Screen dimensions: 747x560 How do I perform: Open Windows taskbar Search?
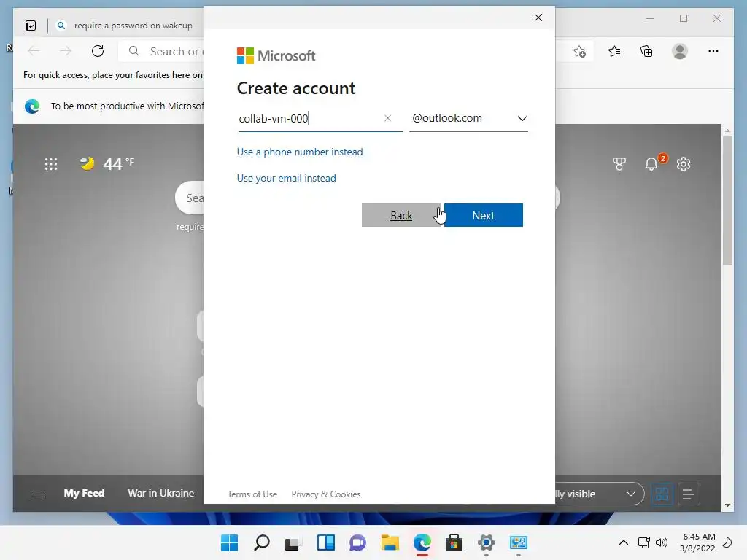[x=262, y=542]
